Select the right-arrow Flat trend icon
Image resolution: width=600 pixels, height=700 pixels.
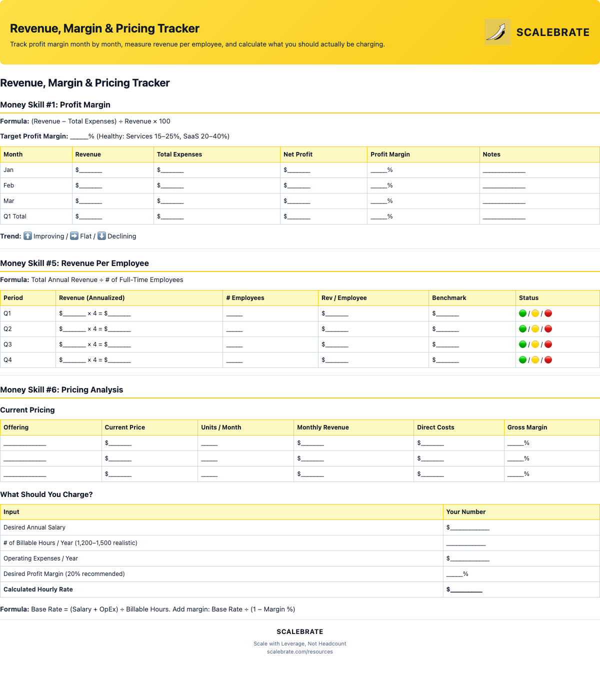click(74, 236)
